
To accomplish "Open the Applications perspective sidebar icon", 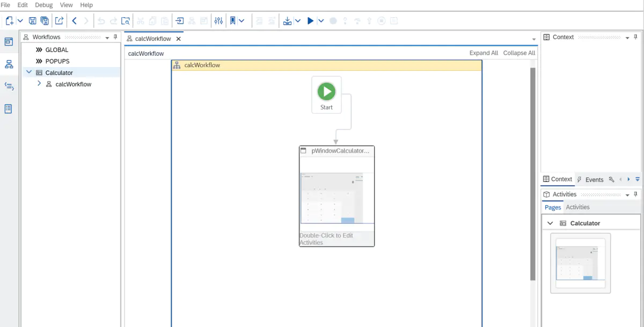I will pyautogui.click(x=9, y=42).
